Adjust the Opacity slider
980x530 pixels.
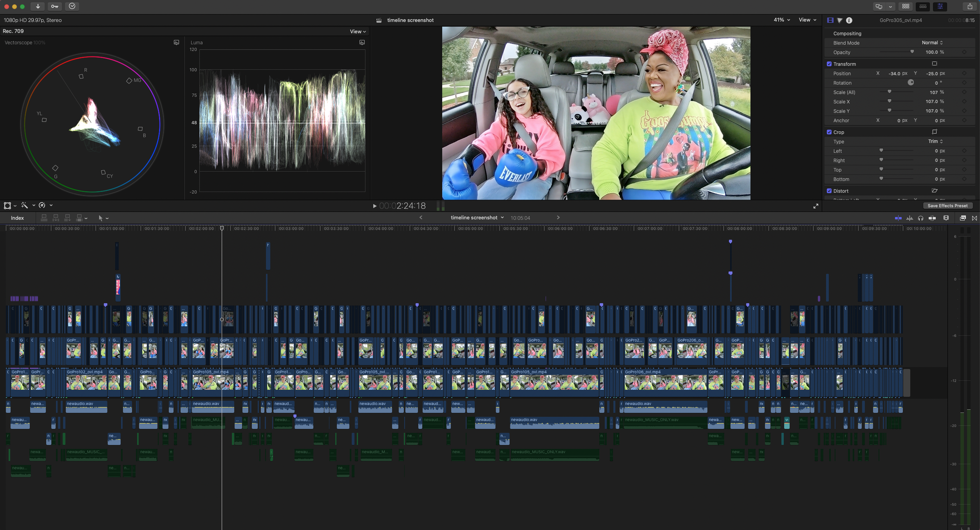pos(912,52)
